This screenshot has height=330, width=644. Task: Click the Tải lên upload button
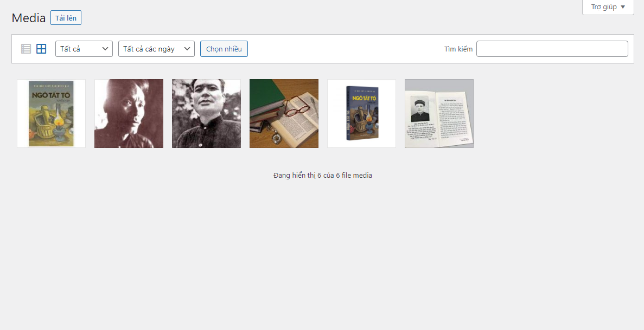click(66, 18)
